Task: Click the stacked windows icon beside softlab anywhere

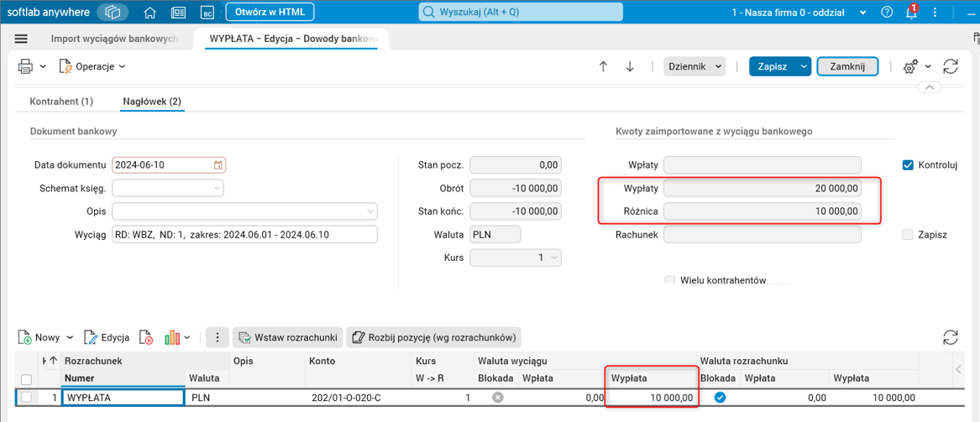Action: click(x=113, y=12)
